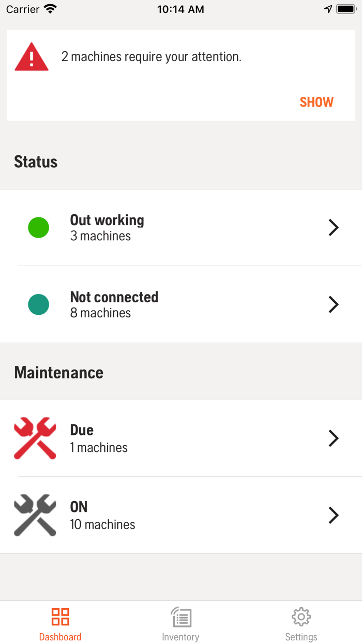Open the Dashboard grid icon
This screenshot has width=362, height=644.
click(61, 617)
